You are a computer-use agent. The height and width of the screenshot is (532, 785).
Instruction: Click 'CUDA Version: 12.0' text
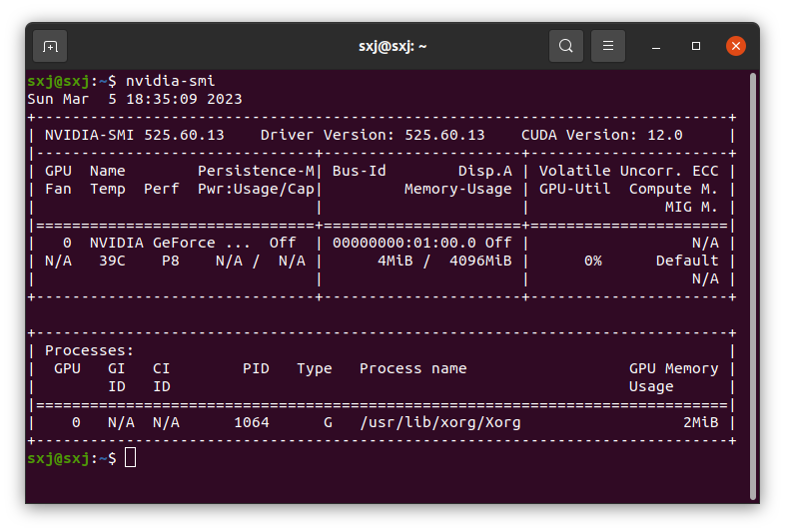click(602, 135)
